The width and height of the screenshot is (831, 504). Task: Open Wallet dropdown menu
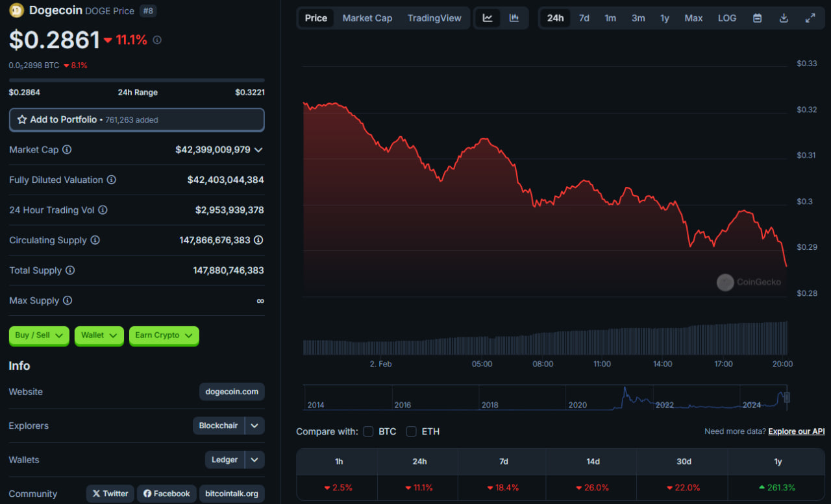99,335
